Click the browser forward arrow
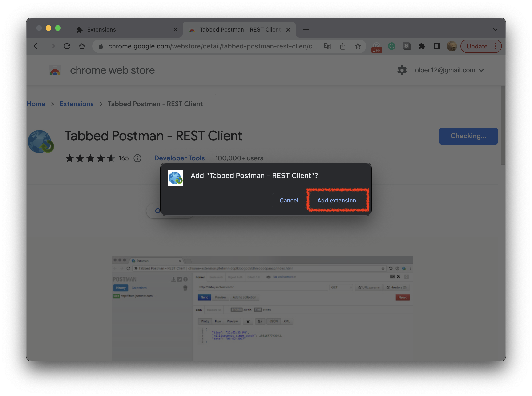The width and height of the screenshot is (532, 396). click(x=52, y=46)
